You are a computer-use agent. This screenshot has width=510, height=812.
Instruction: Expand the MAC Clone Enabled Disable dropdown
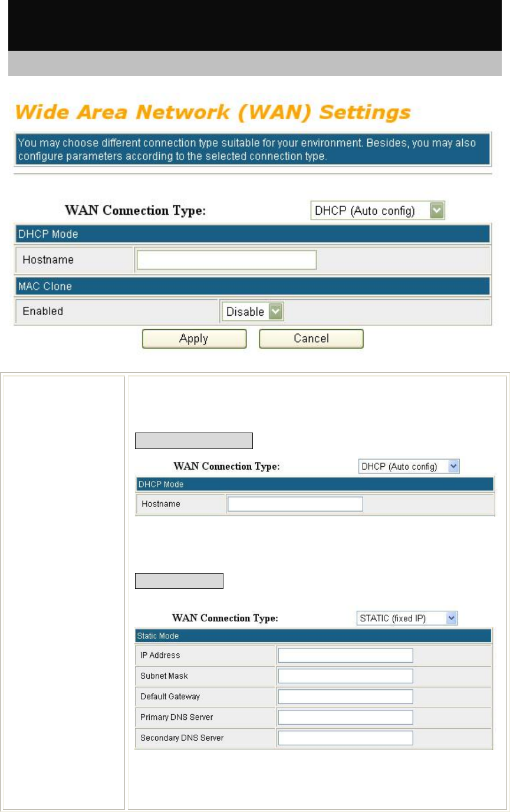(252, 312)
